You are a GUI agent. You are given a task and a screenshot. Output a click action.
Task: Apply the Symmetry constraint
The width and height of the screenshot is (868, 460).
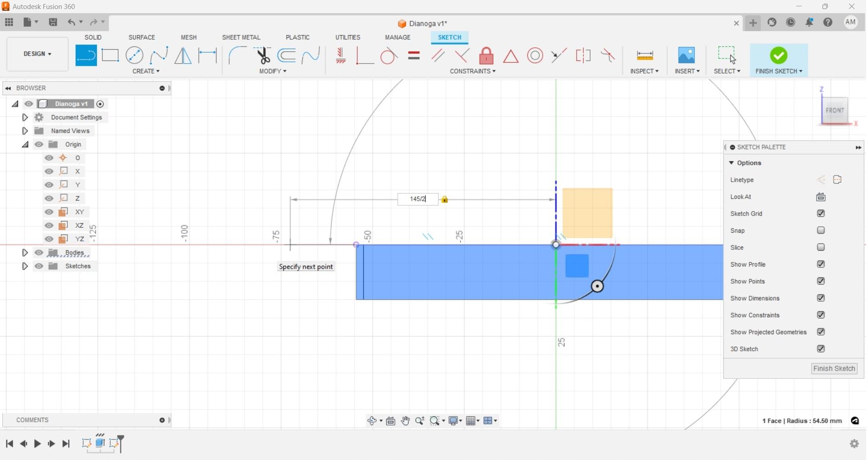(x=583, y=55)
